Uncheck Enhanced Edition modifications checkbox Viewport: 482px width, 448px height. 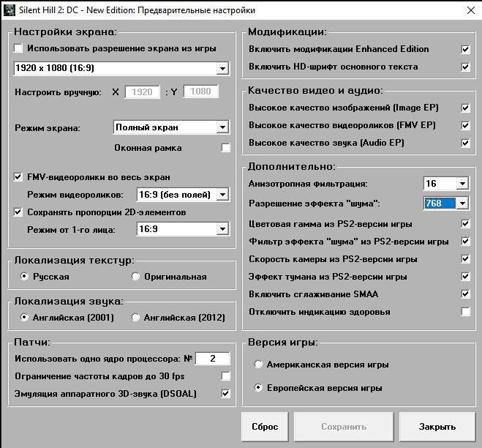pos(465,50)
